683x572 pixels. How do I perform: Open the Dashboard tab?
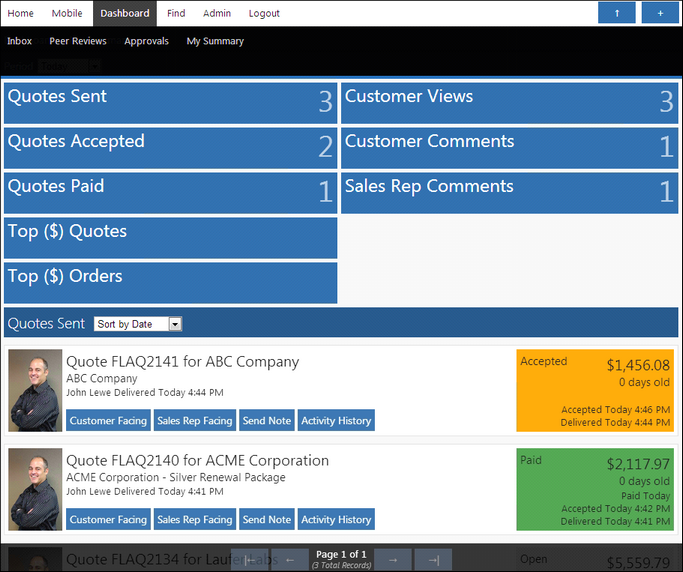pyautogui.click(x=125, y=13)
